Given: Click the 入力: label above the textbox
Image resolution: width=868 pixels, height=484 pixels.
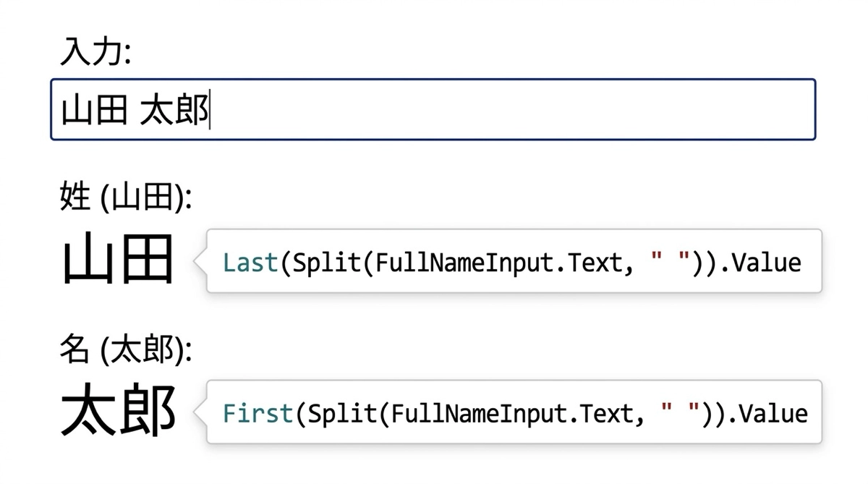Looking at the screenshot, I should [x=95, y=53].
